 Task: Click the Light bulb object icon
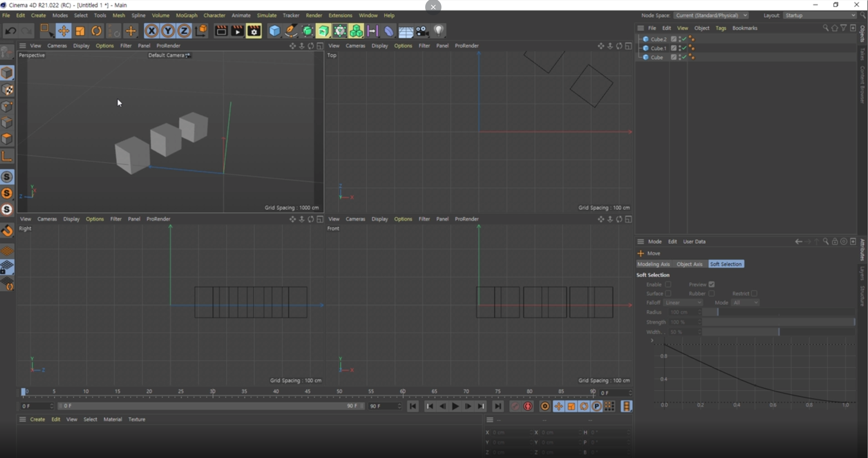point(439,31)
